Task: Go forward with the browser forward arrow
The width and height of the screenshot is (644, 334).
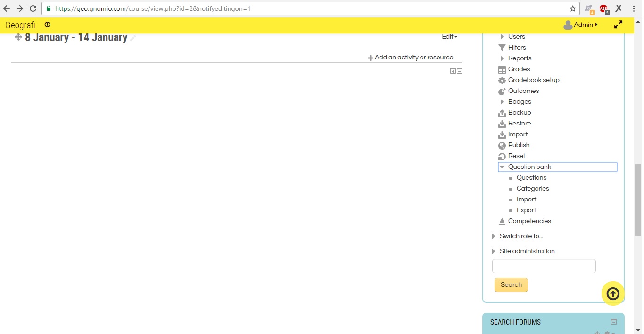Action: (x=20, y=8)
